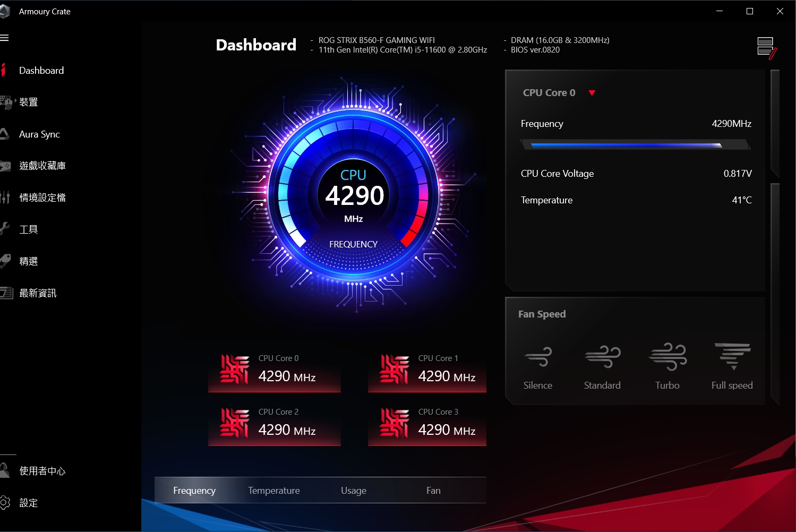796x532 pixels.
Task: Open the Aura Sync menu item
Action: (x=39, y=134)
